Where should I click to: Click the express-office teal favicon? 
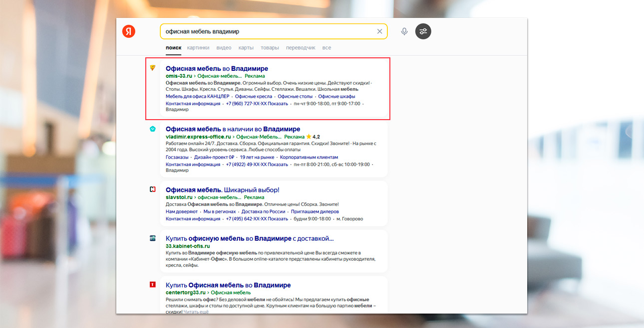tap(153, 129)
